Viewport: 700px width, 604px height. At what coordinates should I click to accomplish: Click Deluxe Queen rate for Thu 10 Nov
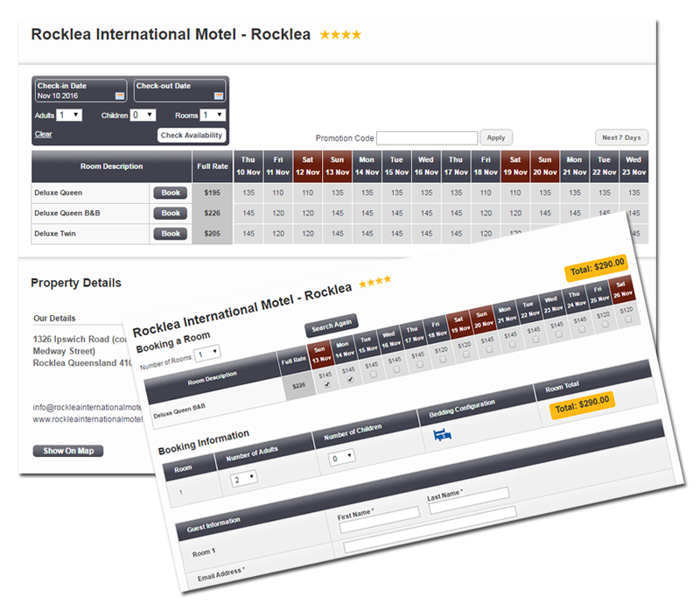pyautogui.click(x=248, y=193)
